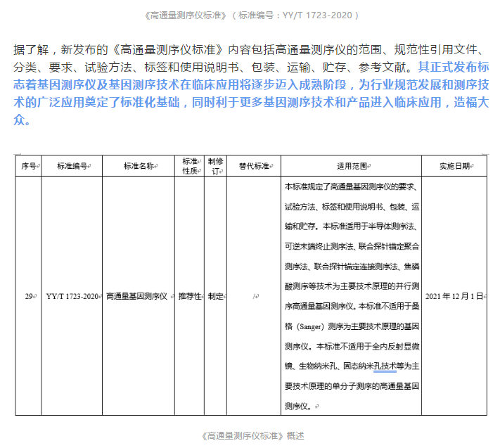
Task: Click the 标准编号 column header
Action: pyautogui.click(x=72, y=166)
